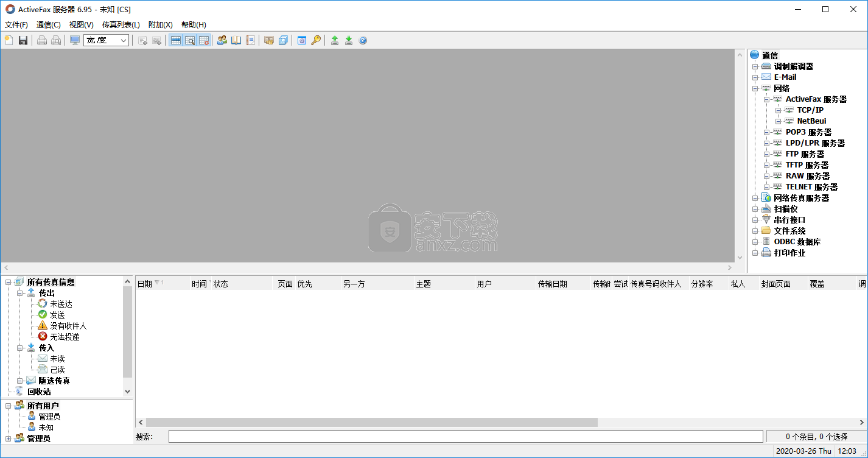Click the save floppy disk icon
The width and height of the screenshot is (868, 458).
pos(23,40)
